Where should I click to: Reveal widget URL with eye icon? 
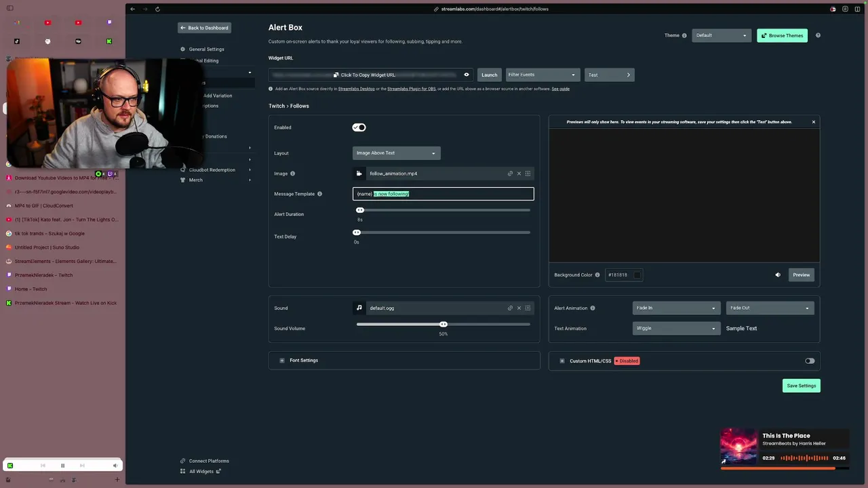click(466, 75)
